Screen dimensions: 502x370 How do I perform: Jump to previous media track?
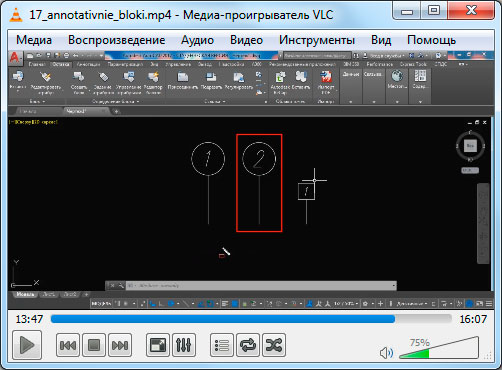(68, 345)
